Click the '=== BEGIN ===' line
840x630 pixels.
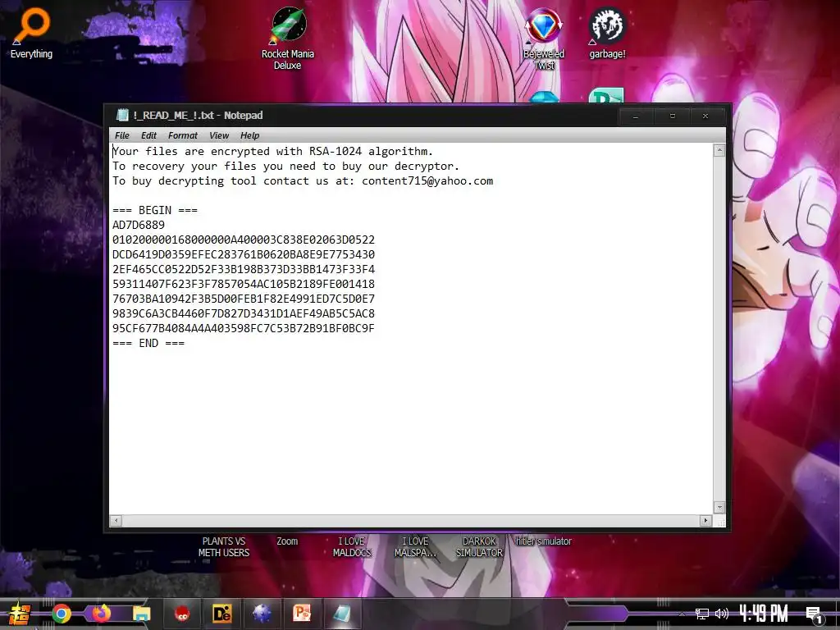[x=155, y=210]
